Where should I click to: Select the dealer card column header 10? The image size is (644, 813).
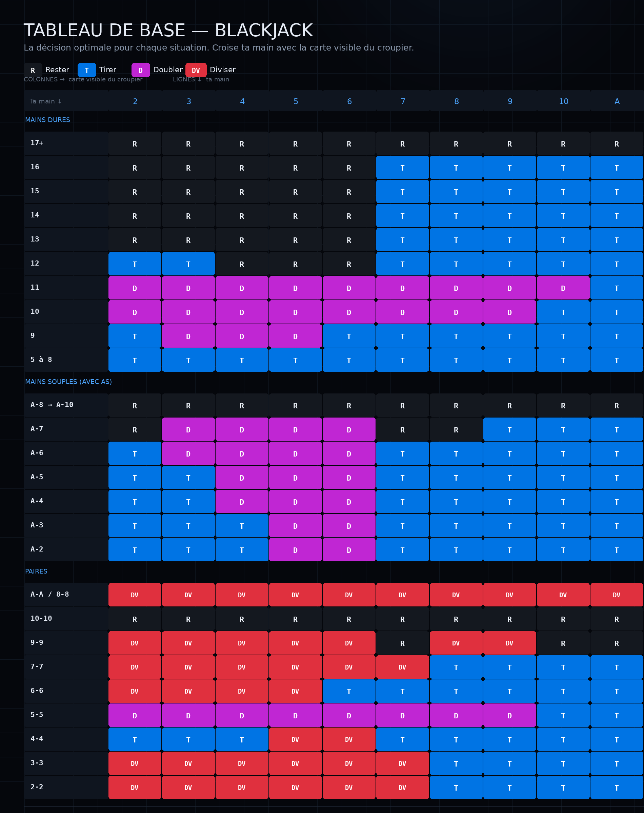pyautogui.click(x=563, y=101)
